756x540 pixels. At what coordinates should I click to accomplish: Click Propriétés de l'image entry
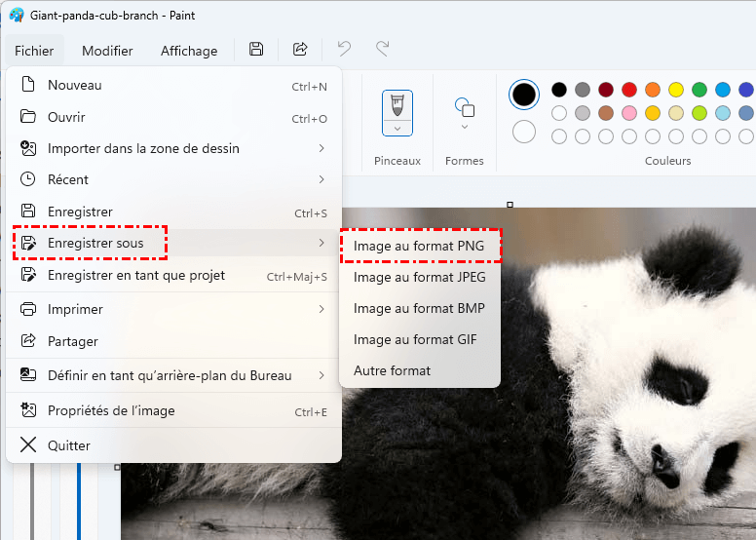[x=111, y=410]
